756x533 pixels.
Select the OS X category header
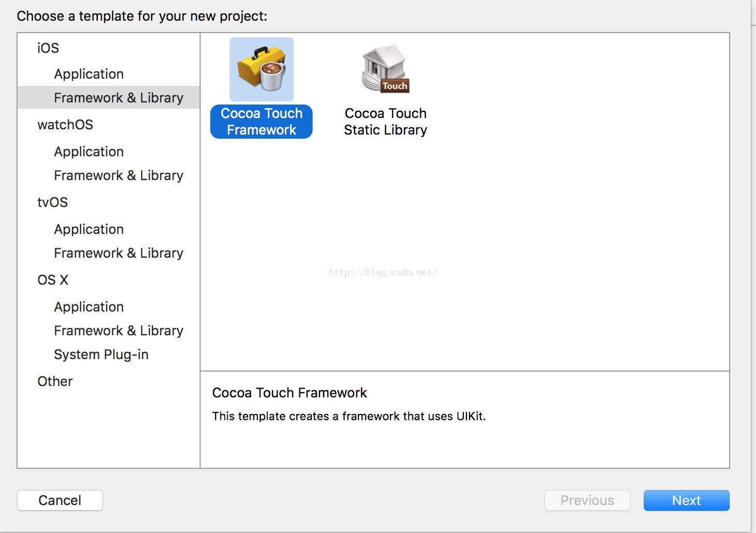[x=53, y=280]
